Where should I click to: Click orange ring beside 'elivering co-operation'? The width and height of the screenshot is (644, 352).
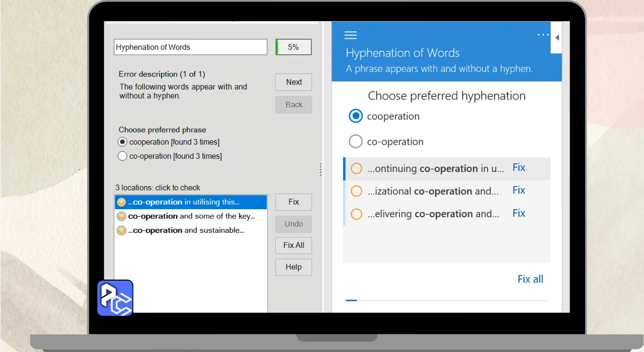356,214
